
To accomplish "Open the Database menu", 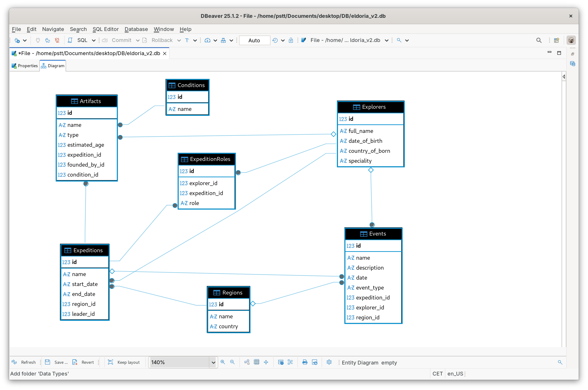I will click(136, 29).
